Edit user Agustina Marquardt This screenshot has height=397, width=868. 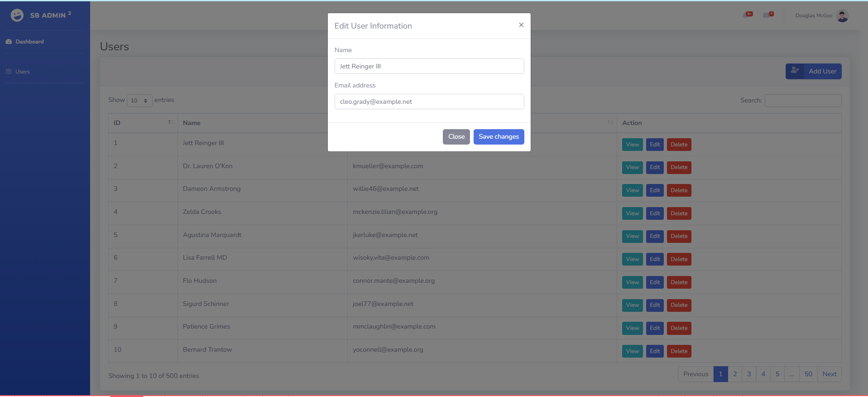[x=655, y=236]
